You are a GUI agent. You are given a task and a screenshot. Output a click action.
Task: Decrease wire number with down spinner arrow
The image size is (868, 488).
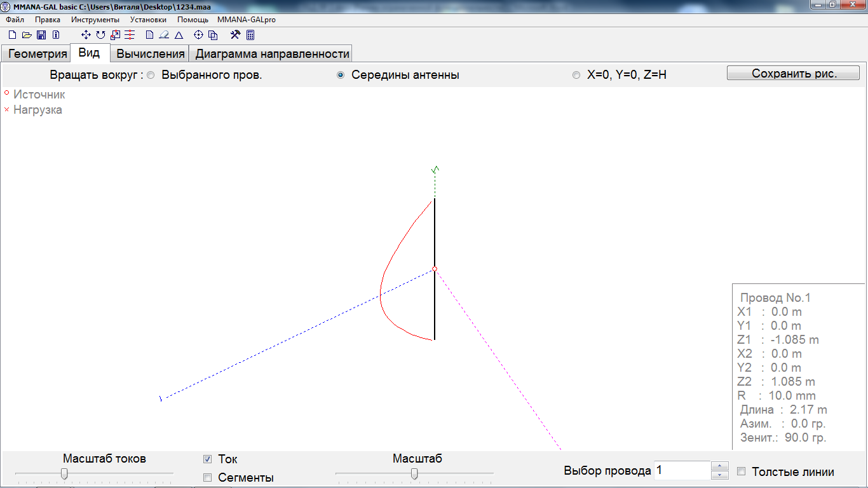click(719, 475)
